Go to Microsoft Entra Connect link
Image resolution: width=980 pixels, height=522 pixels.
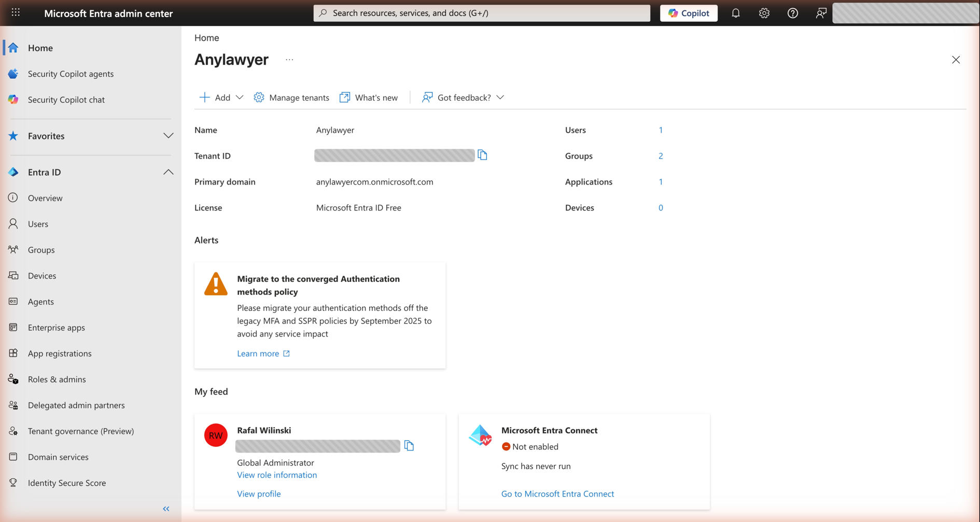(x=557, y=494)
